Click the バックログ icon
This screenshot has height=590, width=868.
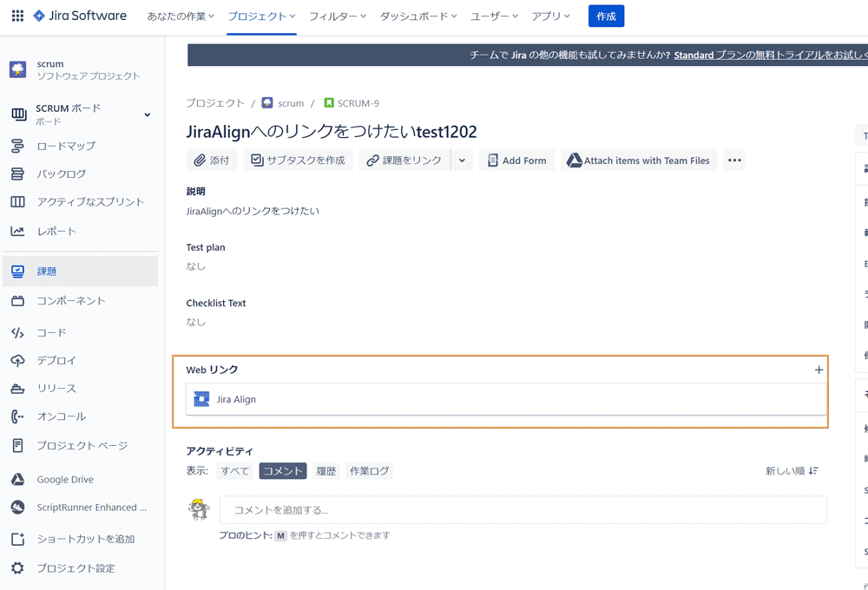pos(17,174)
